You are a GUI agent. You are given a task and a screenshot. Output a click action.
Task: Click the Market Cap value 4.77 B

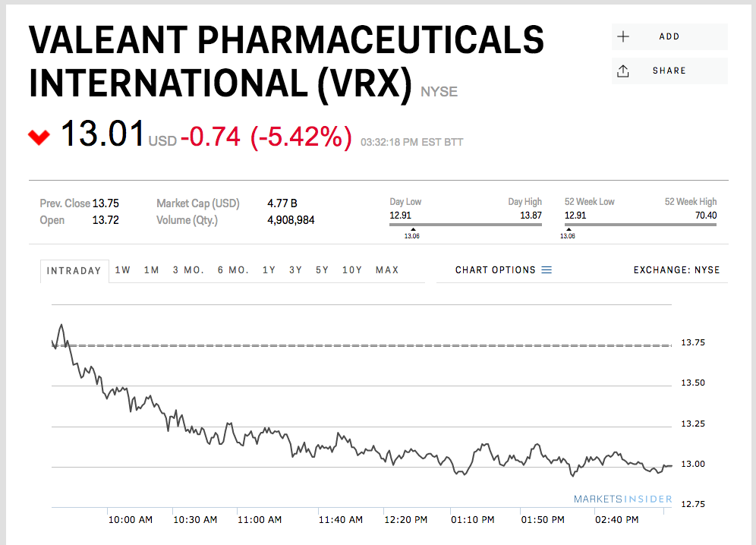[282, 203]
